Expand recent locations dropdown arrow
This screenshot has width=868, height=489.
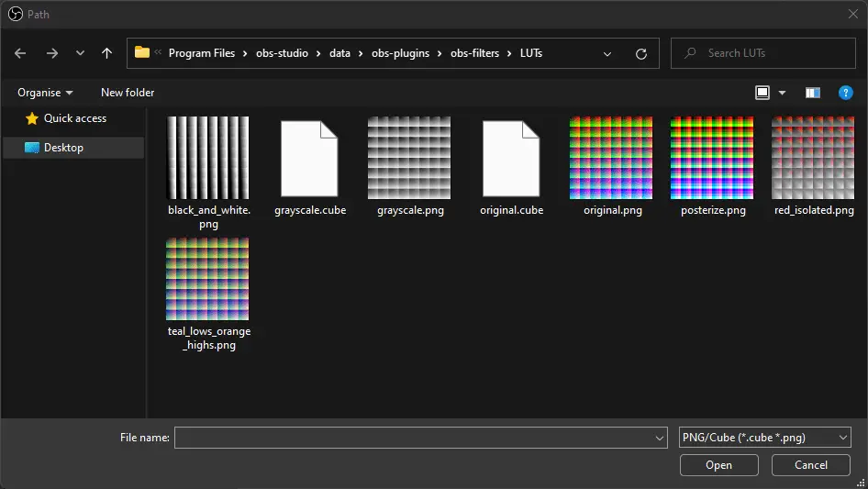point(80,53)
